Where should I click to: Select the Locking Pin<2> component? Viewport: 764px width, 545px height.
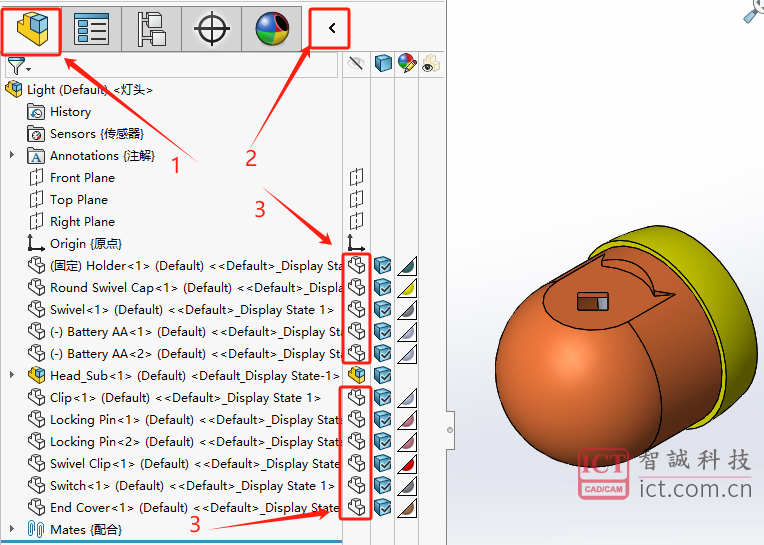[x=184, y=442]
